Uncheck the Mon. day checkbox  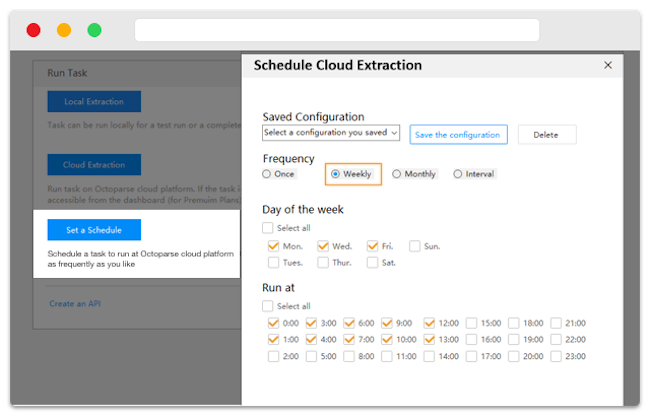(x=274, y=246)
